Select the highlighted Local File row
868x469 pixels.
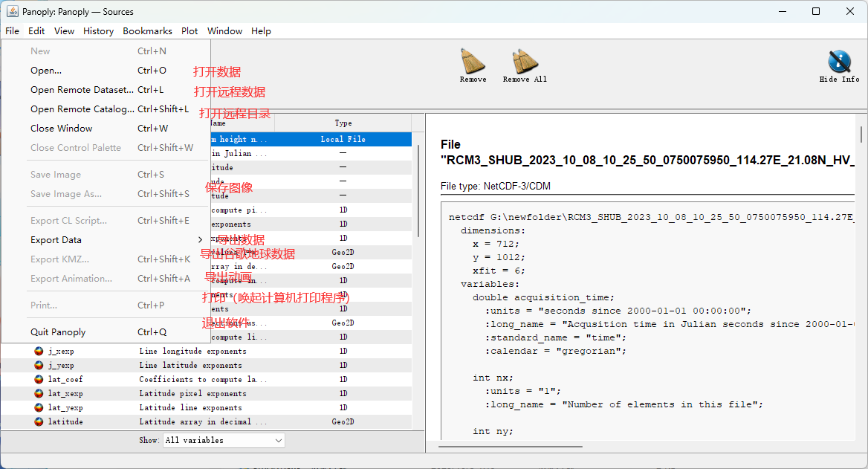coord(310,140)
